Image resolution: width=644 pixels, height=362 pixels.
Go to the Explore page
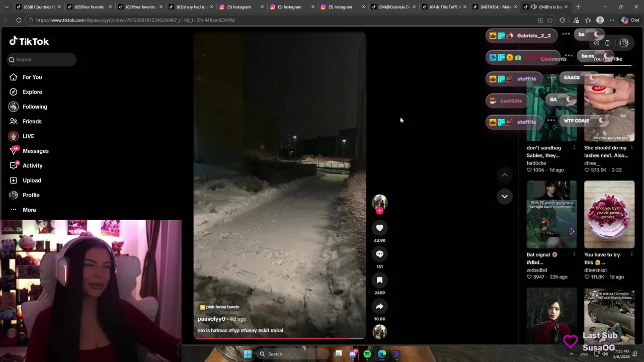click(32, 92)
